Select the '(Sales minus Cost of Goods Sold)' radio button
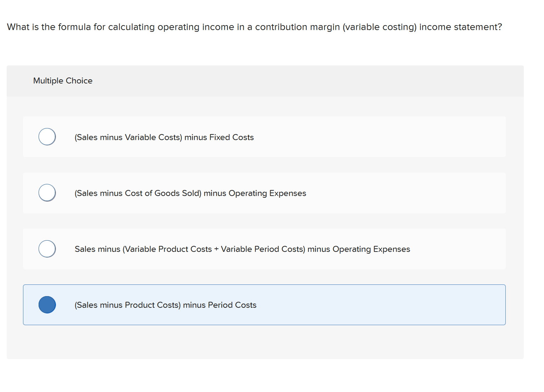544x392 pixels. click(47, 192)
